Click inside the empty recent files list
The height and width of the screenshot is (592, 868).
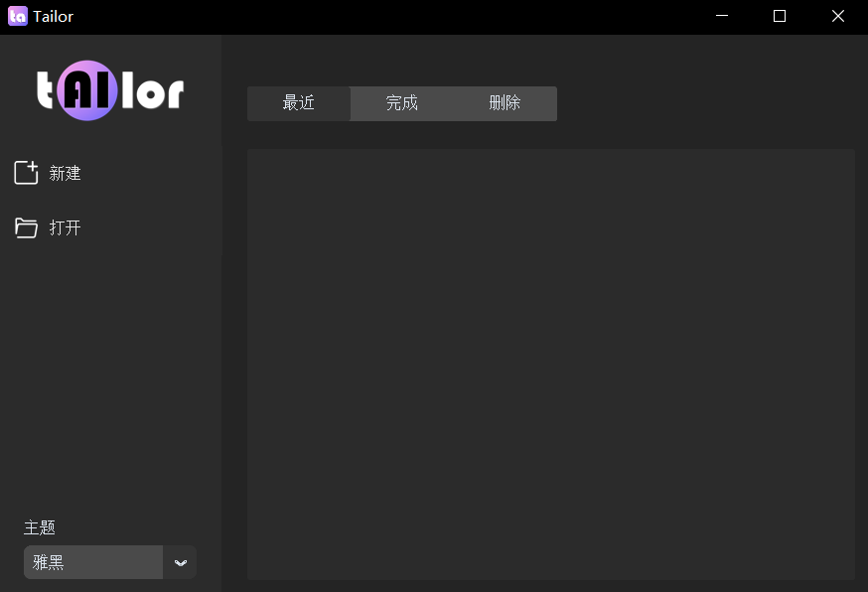pyautogui.click(x=551, y=365)
